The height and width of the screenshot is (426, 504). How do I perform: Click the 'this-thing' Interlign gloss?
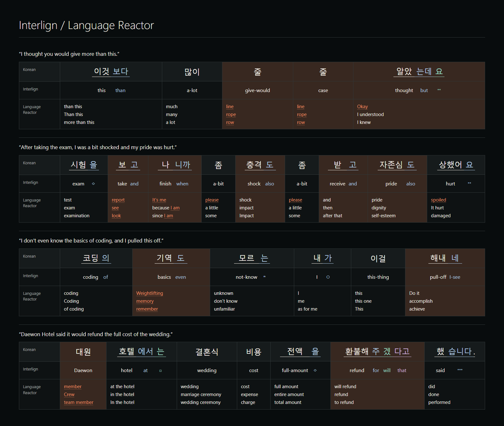tap(378, 277)
